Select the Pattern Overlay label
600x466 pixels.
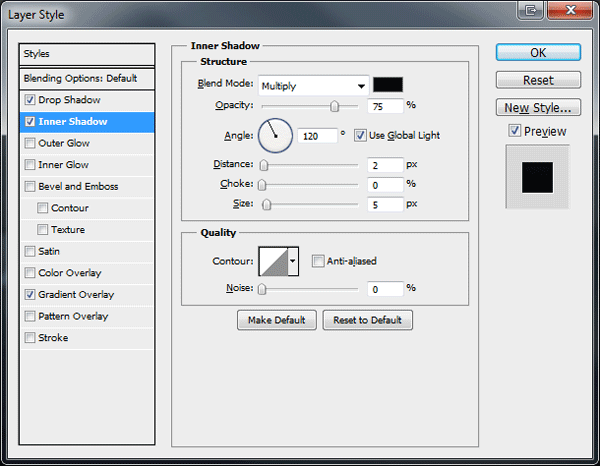[x=73, y=316]
